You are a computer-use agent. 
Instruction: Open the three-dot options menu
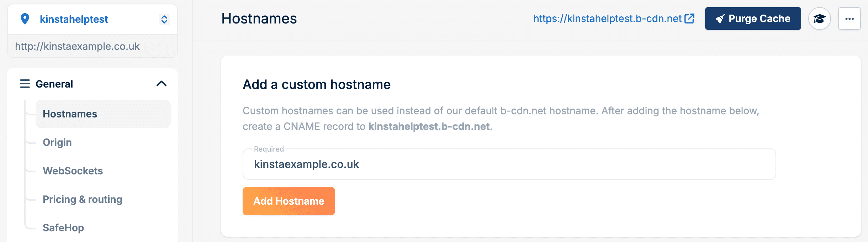pos(850,19)
